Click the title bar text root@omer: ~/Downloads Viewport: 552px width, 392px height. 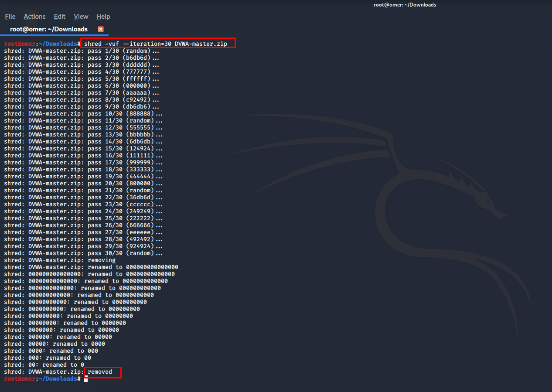[x=405, y=5]
